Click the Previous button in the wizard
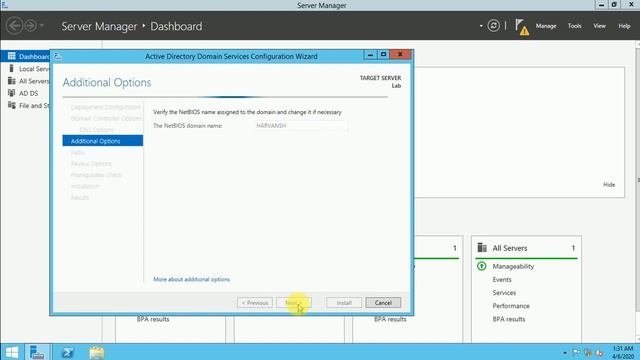The width and height of the screenshot is (640, 360). 255,303
